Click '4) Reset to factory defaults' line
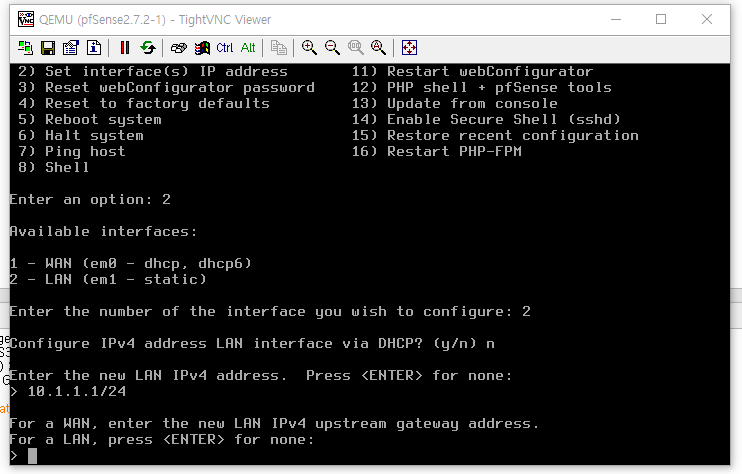The height and width of the screenshot is (474, 742). click(x=144, y=104)
